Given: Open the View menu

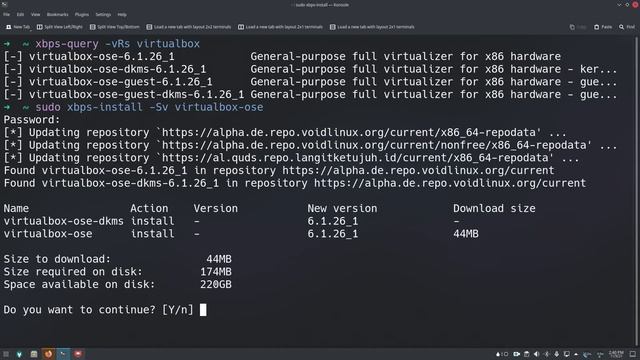Looking at the screenshot, I should tap(36, 14).
